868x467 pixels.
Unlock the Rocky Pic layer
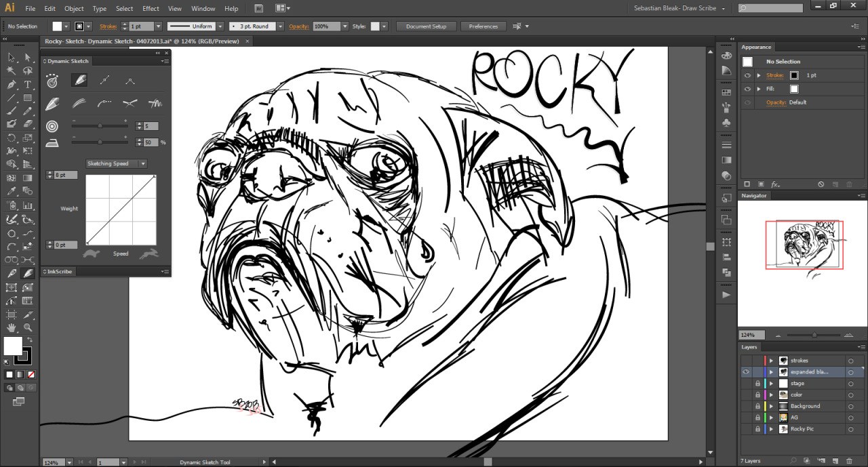point(757,428)
